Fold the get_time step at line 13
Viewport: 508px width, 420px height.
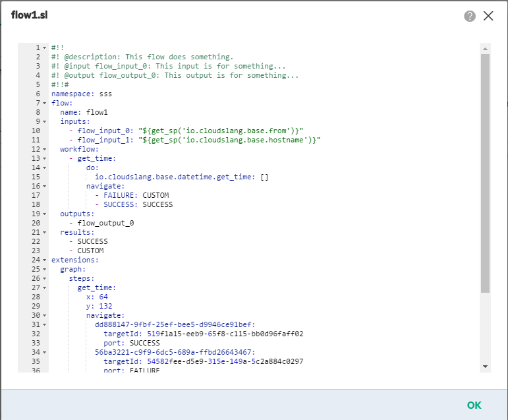pyautogui.click(x=44, y=159)
